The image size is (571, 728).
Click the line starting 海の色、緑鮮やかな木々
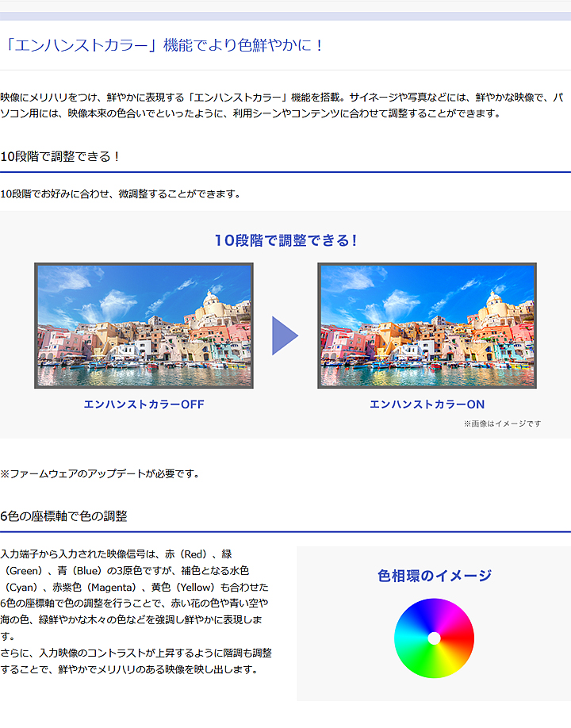(x=132, y=620)
